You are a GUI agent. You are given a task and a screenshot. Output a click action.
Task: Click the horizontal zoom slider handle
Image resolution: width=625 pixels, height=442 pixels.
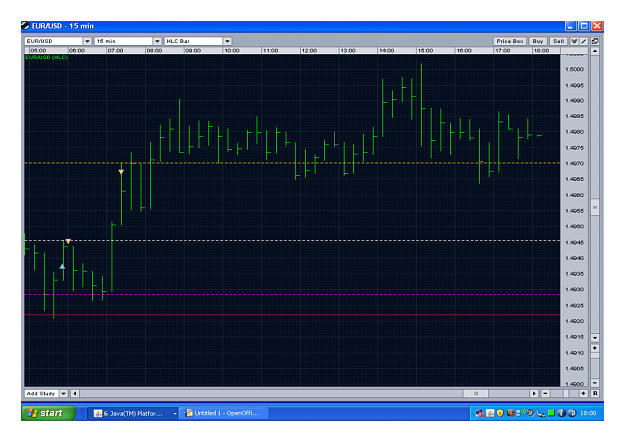pyautogui.click(x=566, y=393)
